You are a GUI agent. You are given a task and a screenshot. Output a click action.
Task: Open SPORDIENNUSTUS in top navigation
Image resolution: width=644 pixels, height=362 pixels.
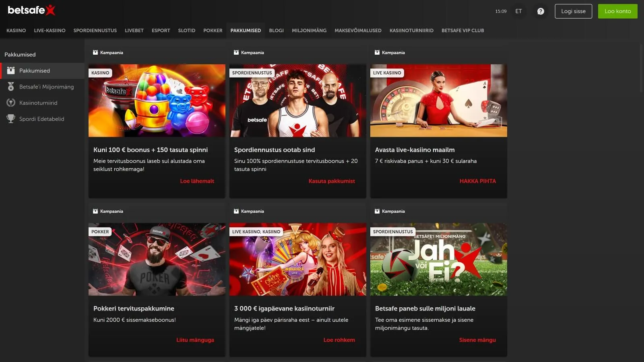point(95,31)
